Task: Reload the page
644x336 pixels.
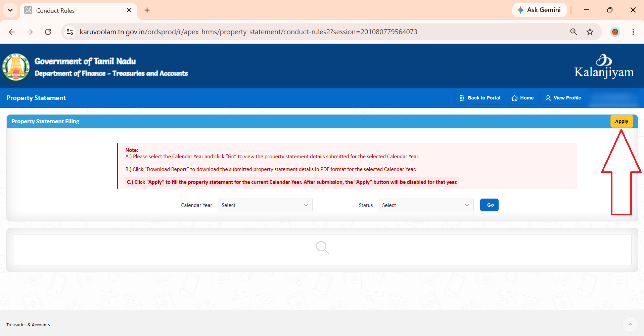Action: tap(48, 32)
